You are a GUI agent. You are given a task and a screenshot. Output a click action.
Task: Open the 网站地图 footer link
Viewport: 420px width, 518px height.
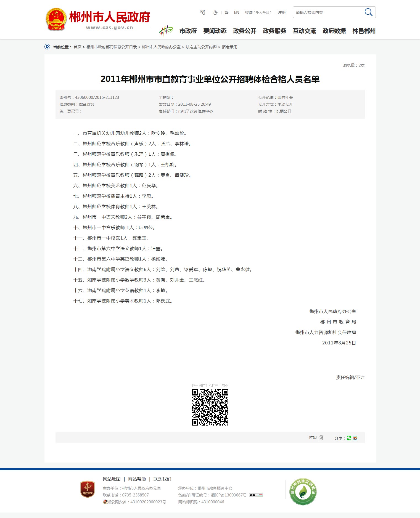[112, 479]
